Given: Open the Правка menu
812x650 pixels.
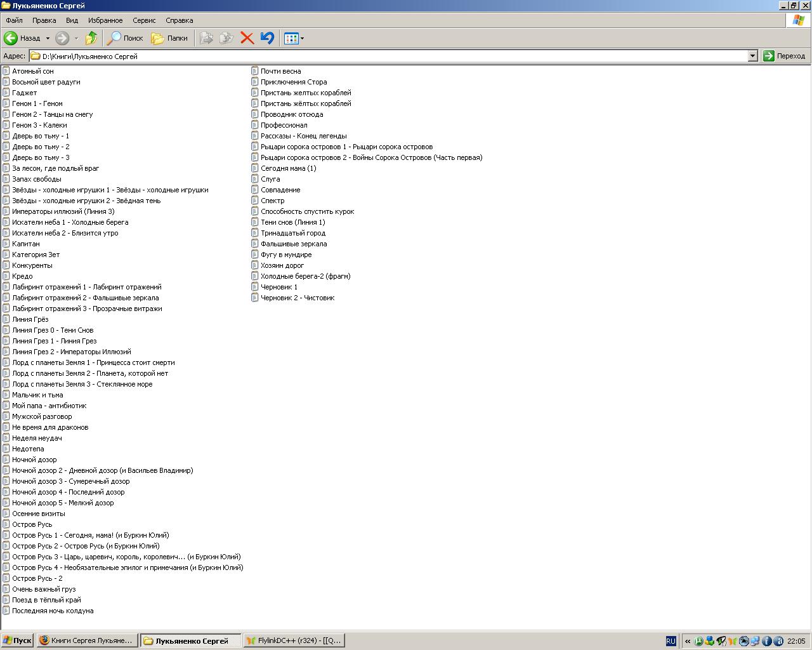Looking at the screenshot, I should click(x=44, y=20).
